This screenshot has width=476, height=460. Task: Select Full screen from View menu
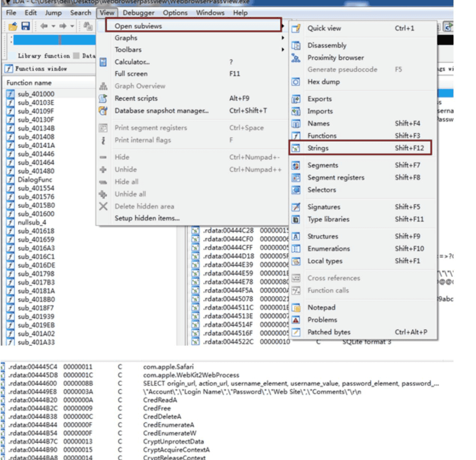tap(131, 74)
